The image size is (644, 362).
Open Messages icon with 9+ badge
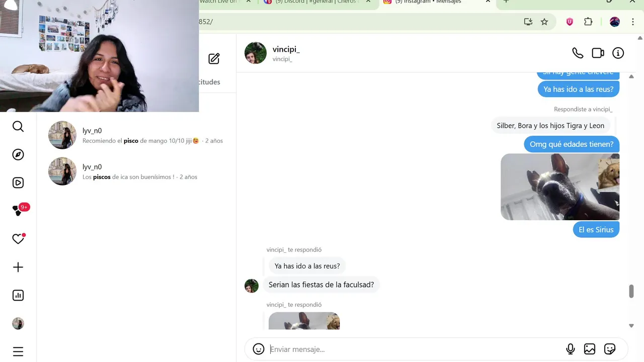(x=19, y=211)
